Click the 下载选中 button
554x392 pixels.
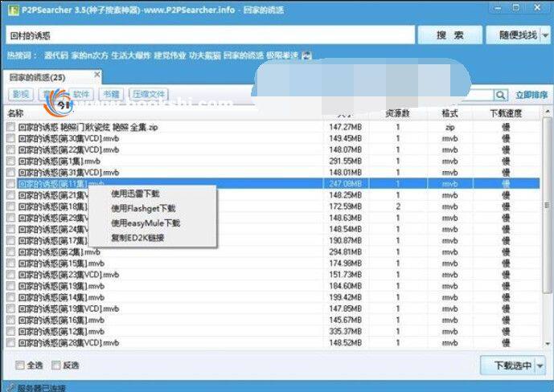click(x=508, y=365)
